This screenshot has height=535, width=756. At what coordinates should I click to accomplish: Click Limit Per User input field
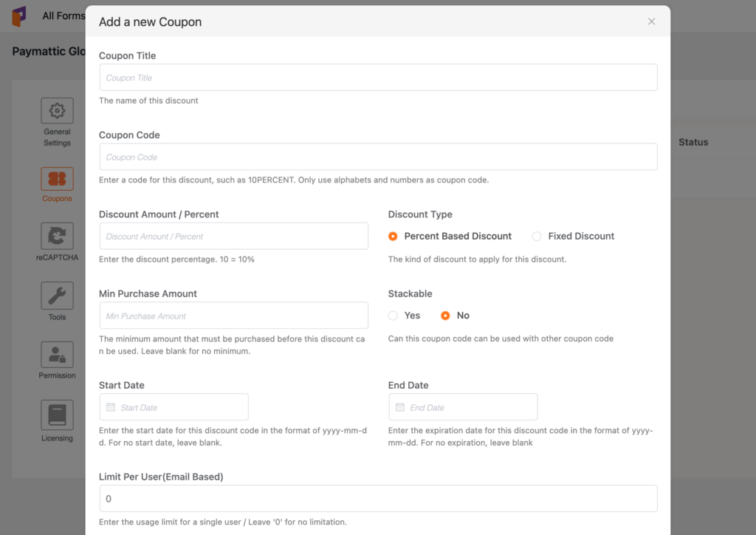[379, 498]
